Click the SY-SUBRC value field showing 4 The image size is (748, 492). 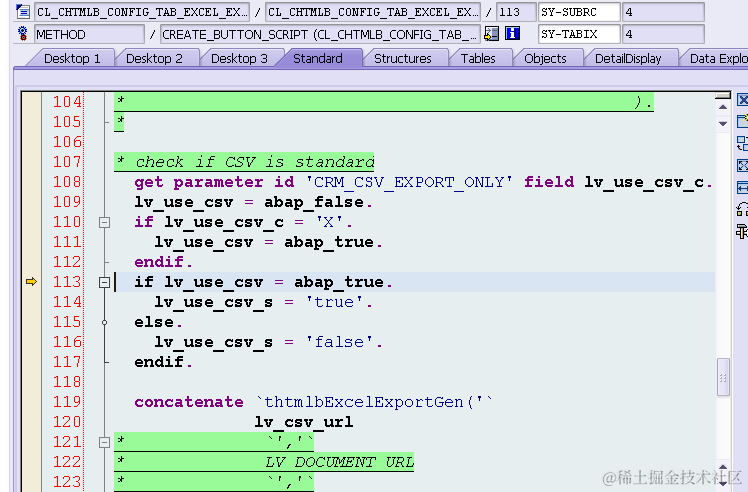[x=664, y=12]
